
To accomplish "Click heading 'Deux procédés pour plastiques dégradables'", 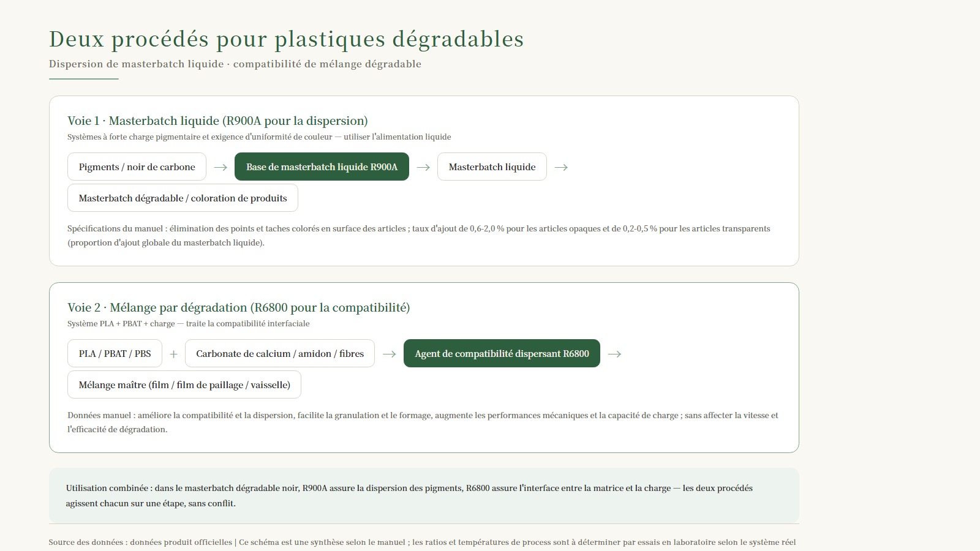I will (286, 39).
